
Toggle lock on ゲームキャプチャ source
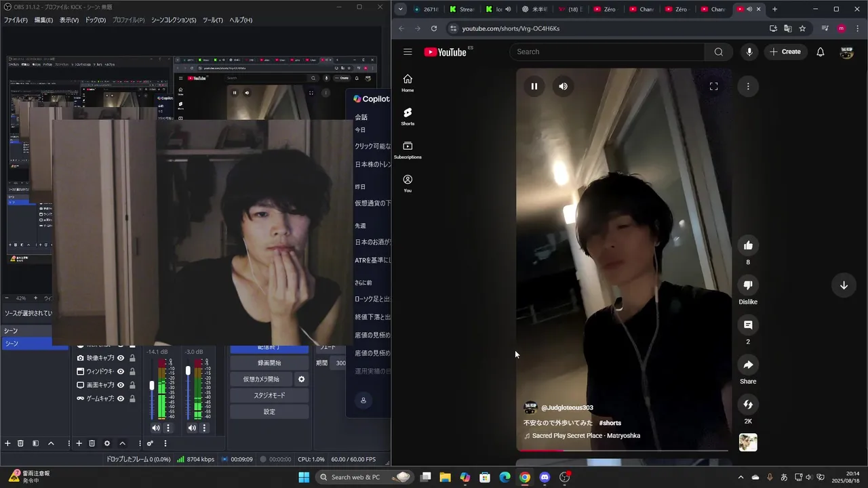coord(132,399)
